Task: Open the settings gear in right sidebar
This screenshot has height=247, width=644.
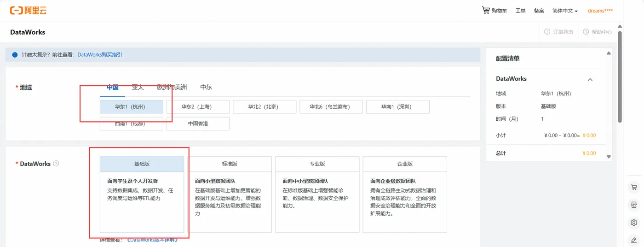Action: point(634,223)
